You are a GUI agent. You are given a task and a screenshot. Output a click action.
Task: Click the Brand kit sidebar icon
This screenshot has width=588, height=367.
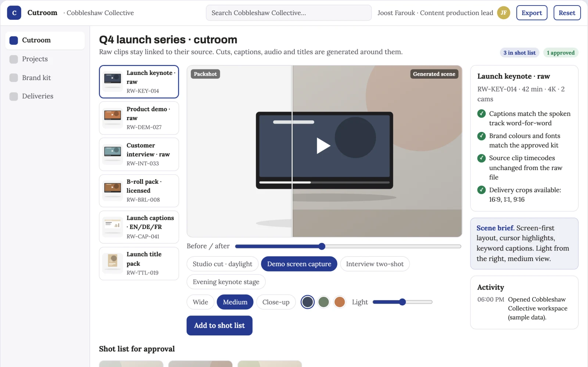pos(14,78)
